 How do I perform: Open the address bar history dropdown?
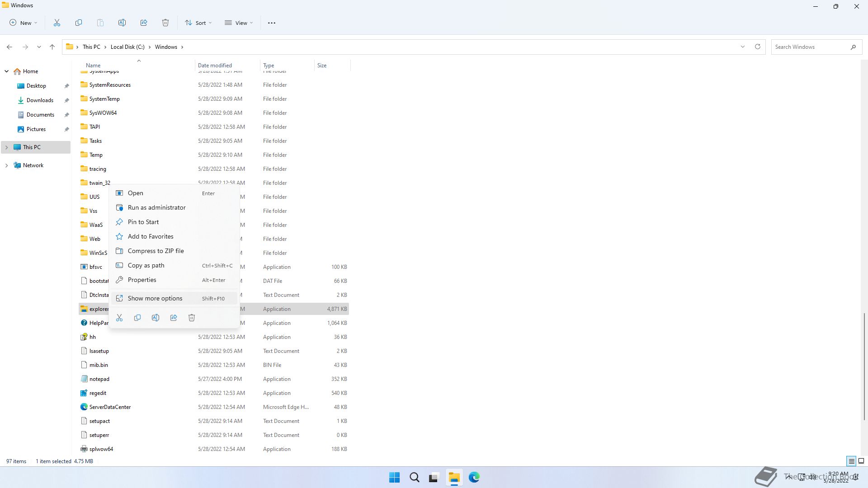[x=742, y=47]
